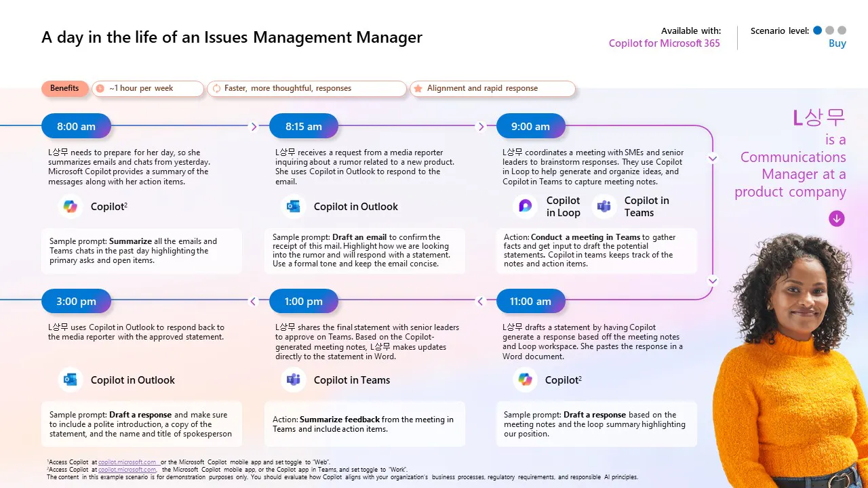
Task: Open copilot.microsoft.com link in the Web footnote
Action: tap(127, 462)
